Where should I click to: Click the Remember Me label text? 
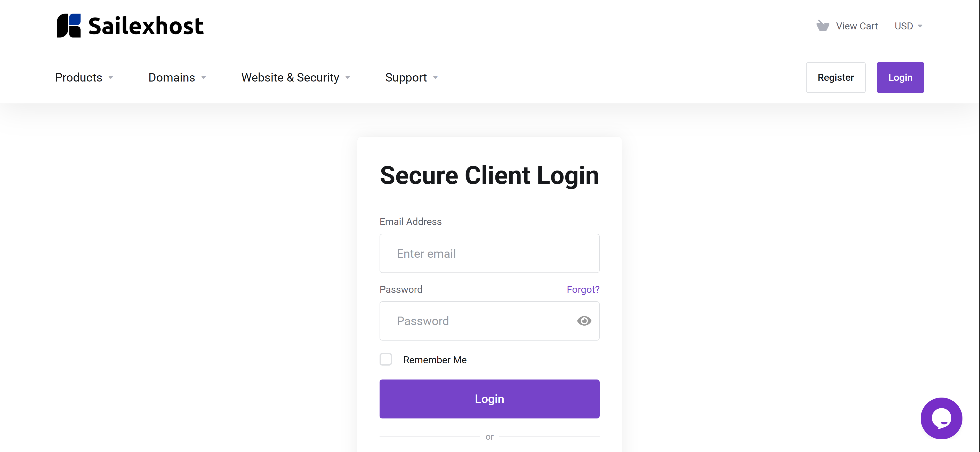point(435,360)
